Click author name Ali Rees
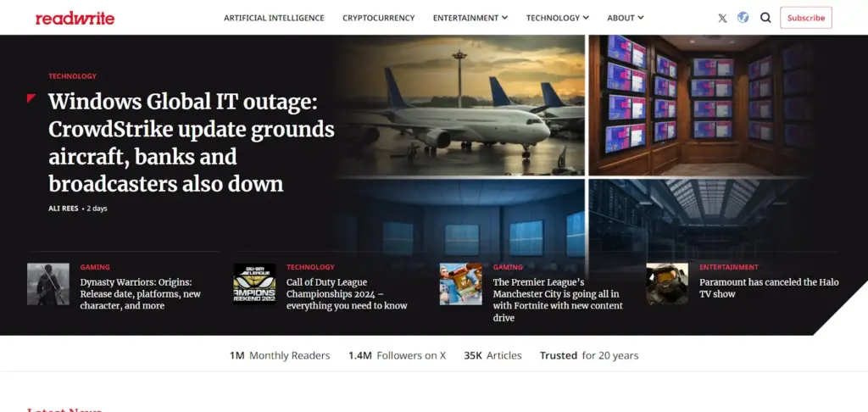 click(x=64, y=209)
